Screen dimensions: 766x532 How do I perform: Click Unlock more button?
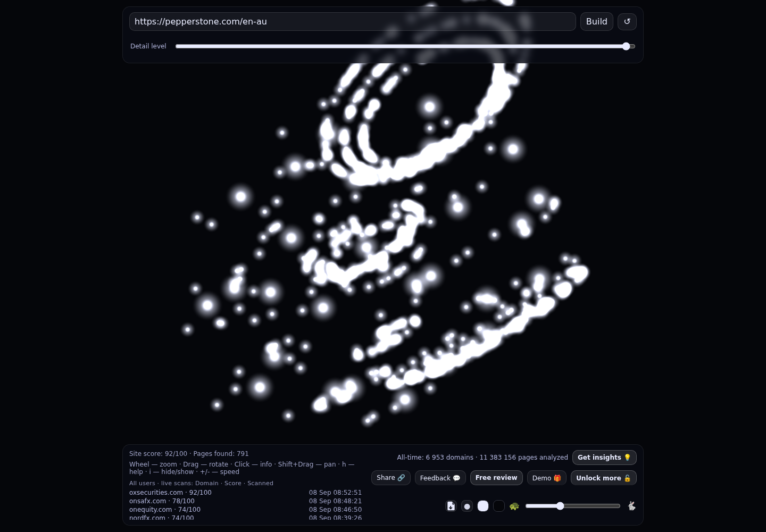point(604,478)
